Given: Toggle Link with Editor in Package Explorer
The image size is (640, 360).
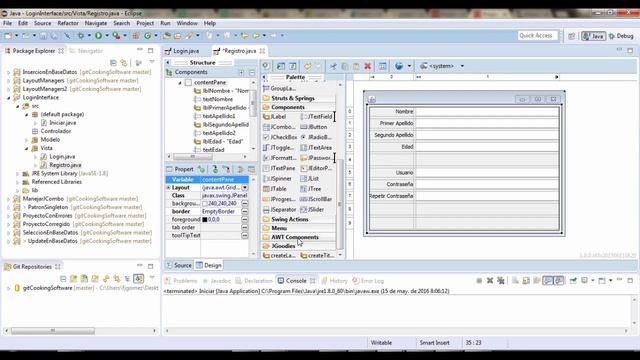Looking at the screenshot, I should 124,63.
